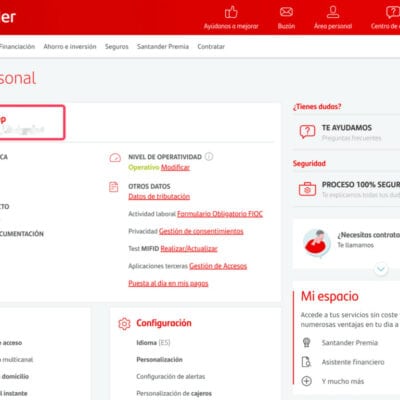Click the Ayúdanos a mejorar label

[231, 26]
